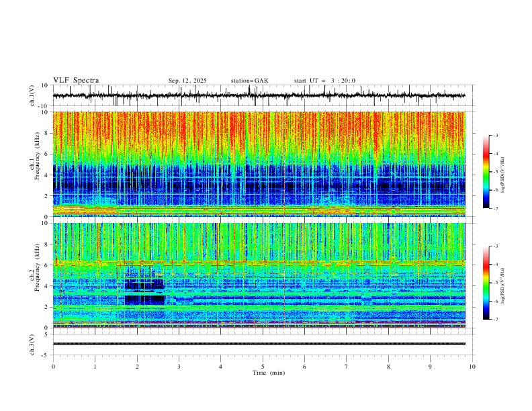
Task: Click the ch.1 waveform trace panel
Action: tap(263, 95)
